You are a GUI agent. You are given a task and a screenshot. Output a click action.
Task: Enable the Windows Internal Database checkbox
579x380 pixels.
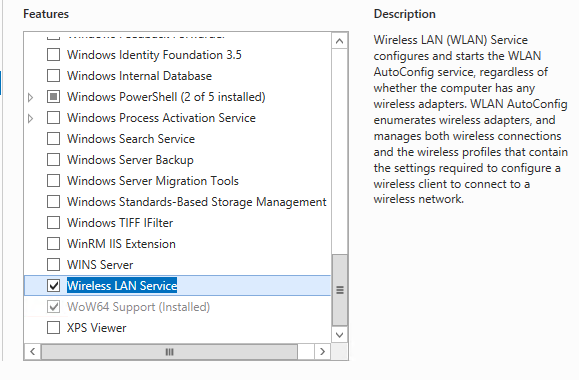click(54, 76)
